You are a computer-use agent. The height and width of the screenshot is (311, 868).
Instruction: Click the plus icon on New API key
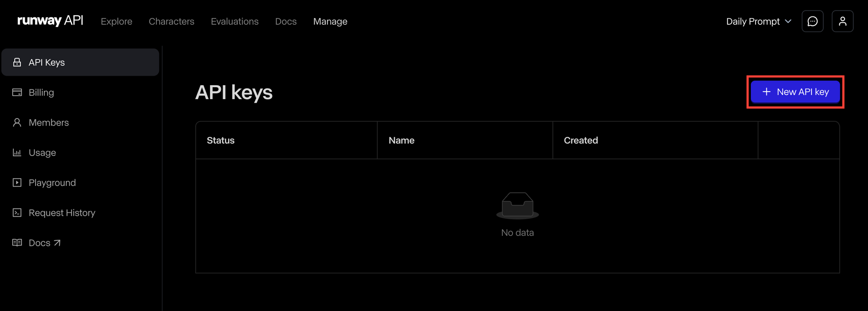[766, 92]
